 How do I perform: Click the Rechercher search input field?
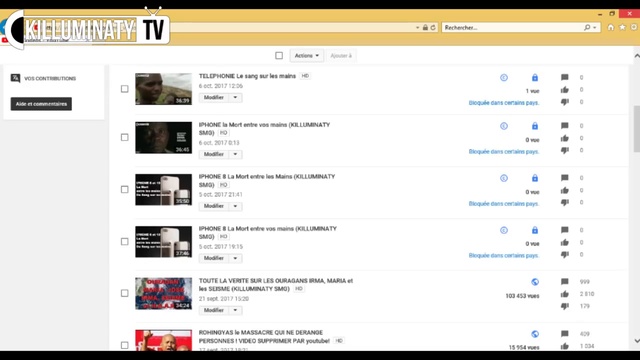point(512,27)
